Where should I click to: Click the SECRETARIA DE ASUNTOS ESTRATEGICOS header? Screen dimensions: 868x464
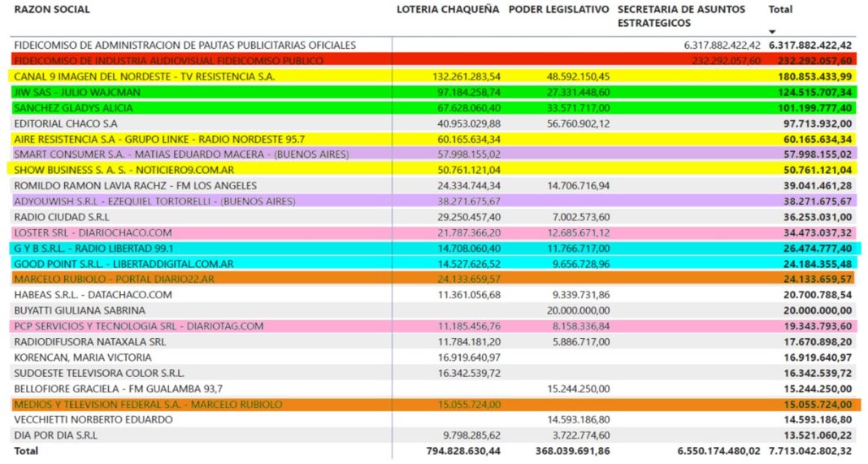tap(681, 16)
